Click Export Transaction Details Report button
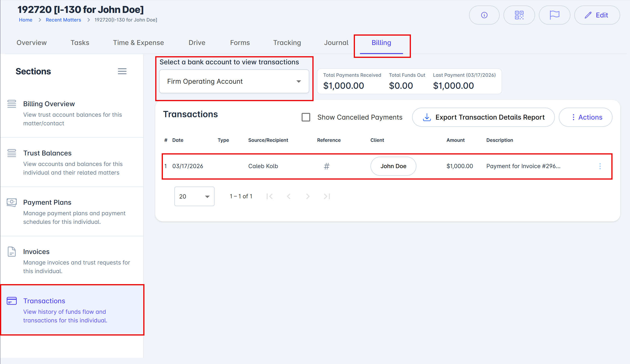Image resolution: width=630 pixels, height=364 pixels. (x=483, y=117)
